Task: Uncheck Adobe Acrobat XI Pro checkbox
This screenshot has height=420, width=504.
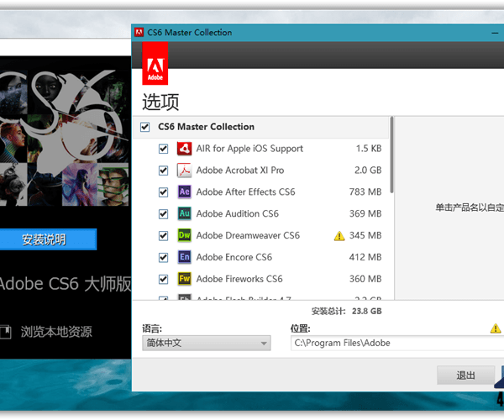Action: pos(164,171)
